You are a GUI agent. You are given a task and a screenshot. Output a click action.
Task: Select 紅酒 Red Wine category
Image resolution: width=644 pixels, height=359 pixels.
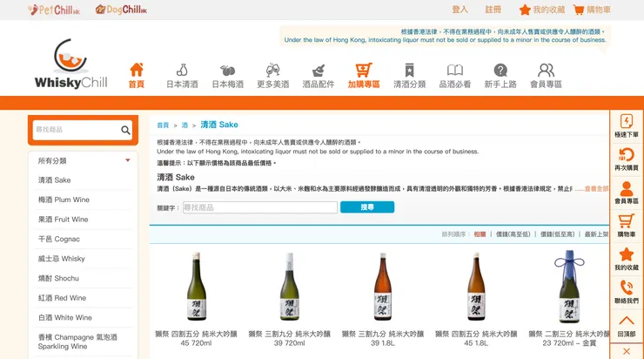point(62,298)
